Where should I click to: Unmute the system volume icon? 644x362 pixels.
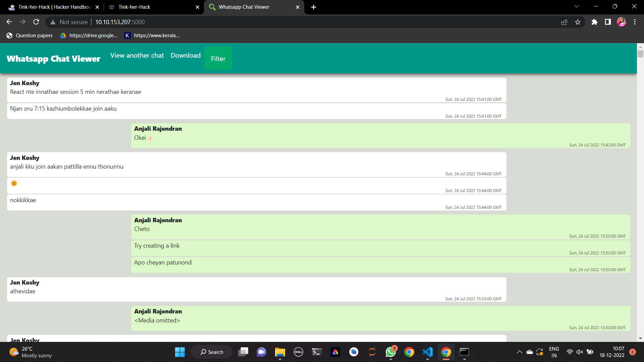(580, 352)
